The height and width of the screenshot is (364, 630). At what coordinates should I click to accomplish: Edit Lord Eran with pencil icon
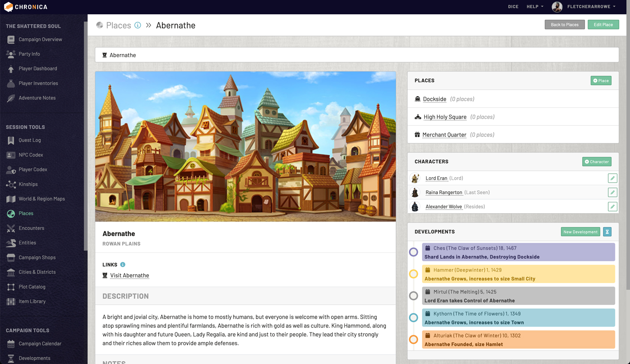click(612, 178)
